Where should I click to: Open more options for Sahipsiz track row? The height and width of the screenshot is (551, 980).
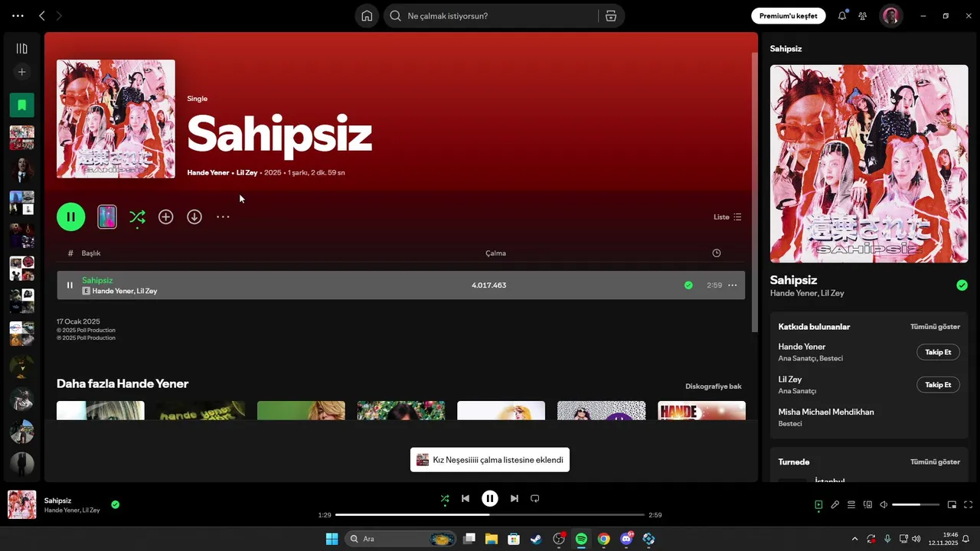pyautogui.click(x=732, y=285)
